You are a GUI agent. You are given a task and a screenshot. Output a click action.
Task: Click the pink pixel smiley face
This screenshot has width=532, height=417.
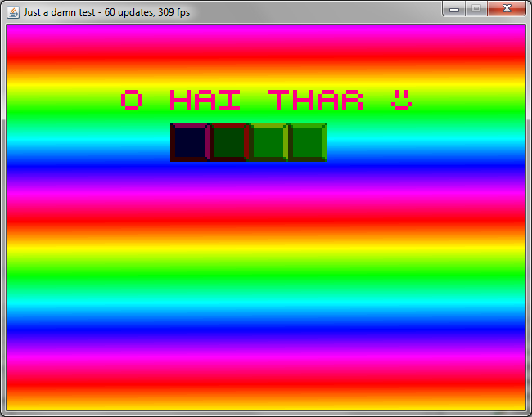tap(401, 101)
